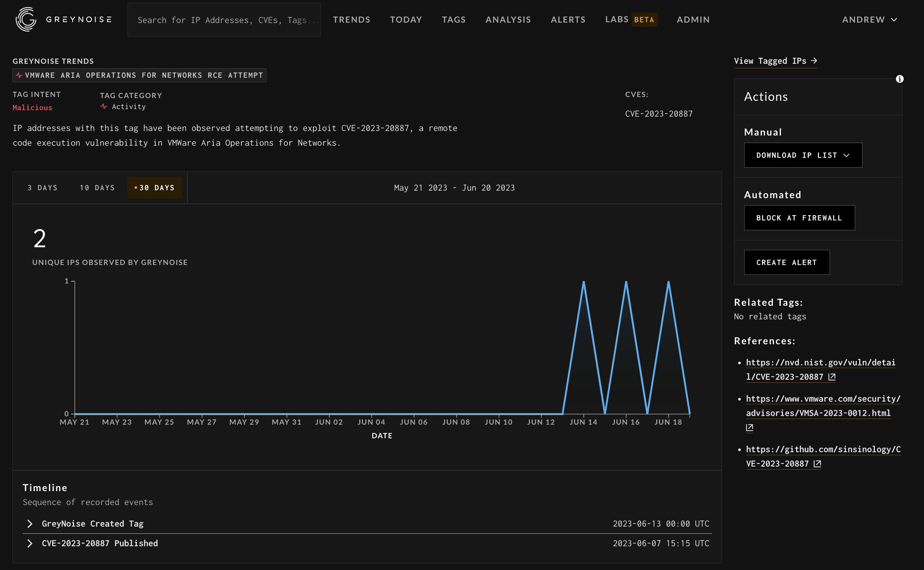The width and height of the screenshot is (924, 570).
Task: Click the BLOCK AT FIREWALL button
Action: tap(799, 218)
